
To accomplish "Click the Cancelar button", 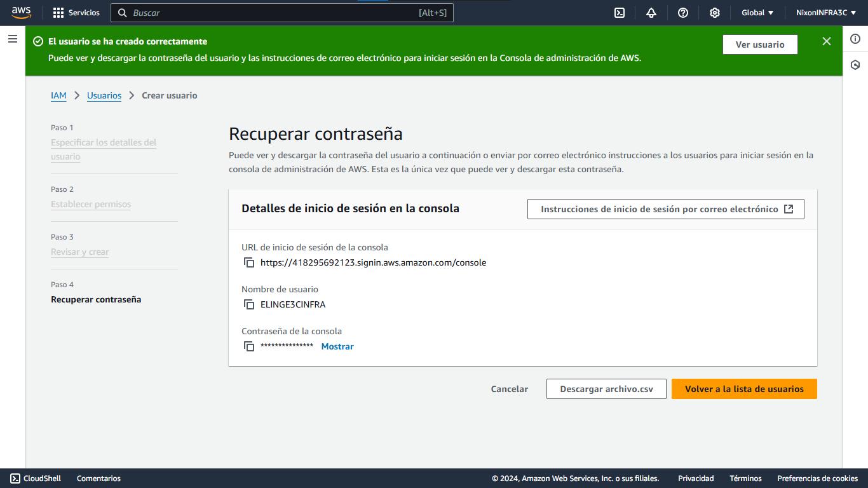I will click(x=510, y=389).
